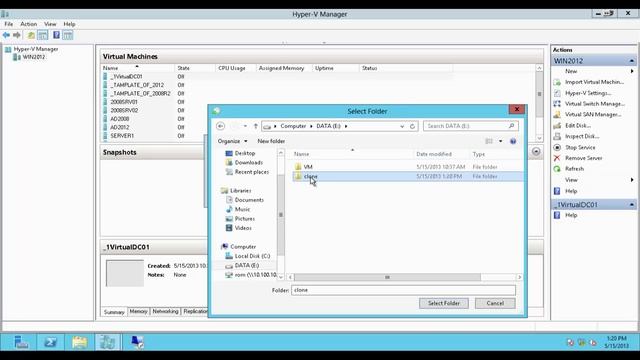Open the Help menu
Image resolution: width=640 pixels, height=360 pixels.
click(69, 24)
